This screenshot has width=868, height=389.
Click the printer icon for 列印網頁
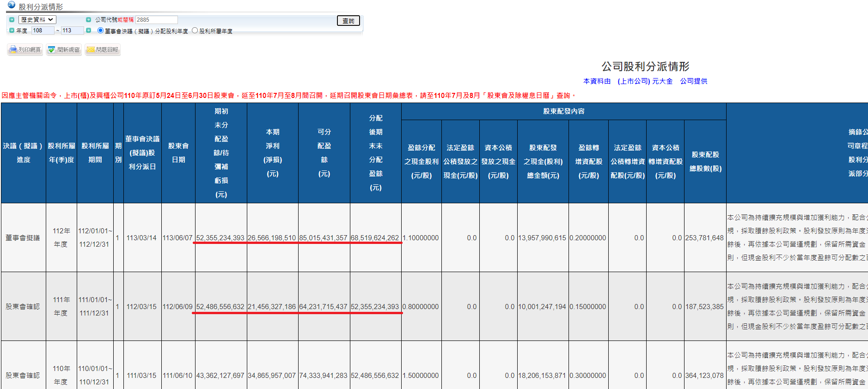coord(13,50)
